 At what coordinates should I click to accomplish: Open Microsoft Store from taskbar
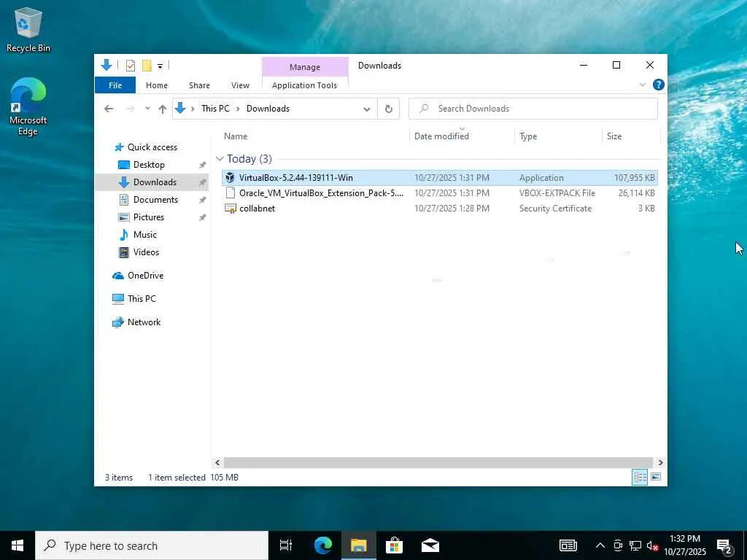394,545
